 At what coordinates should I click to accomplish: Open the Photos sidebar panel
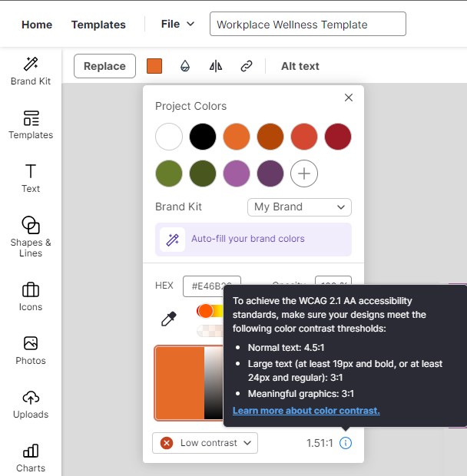coord(31,349)
